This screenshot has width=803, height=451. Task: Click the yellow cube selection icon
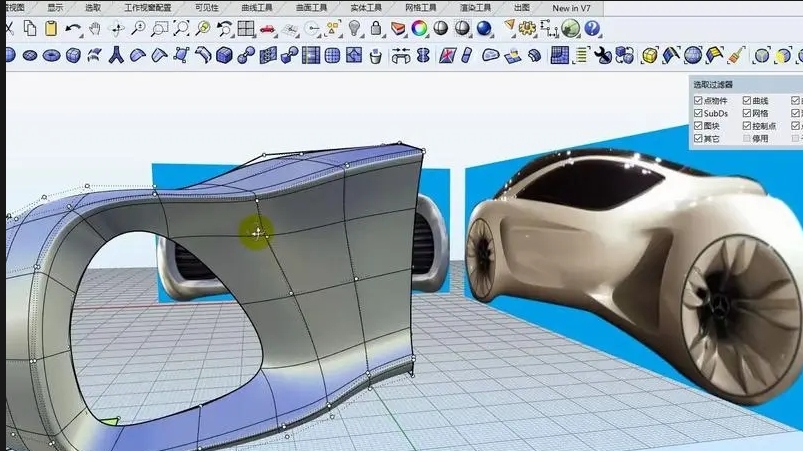point(649,55)
